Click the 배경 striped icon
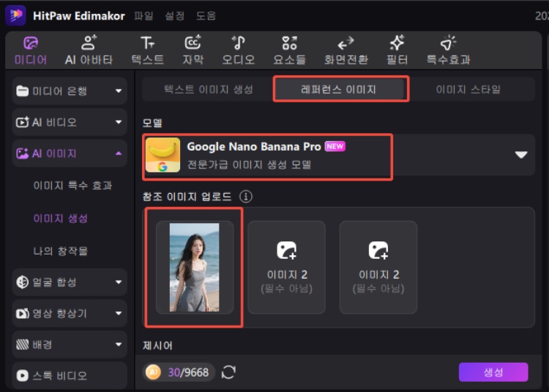 pyautogui.click(x=23, y=344)
